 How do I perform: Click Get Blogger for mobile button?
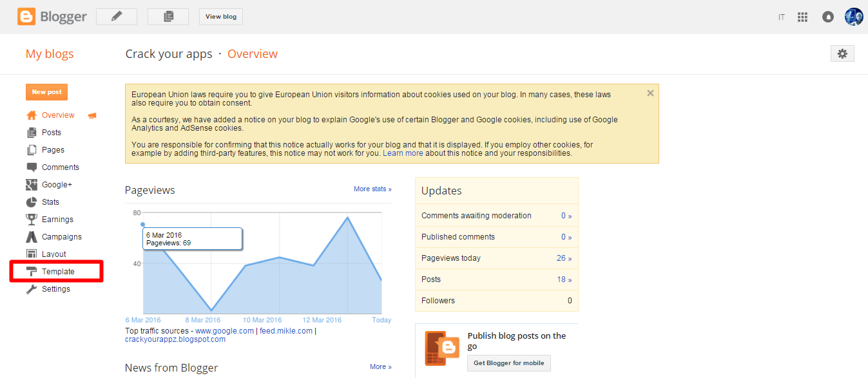pos(509,363)
